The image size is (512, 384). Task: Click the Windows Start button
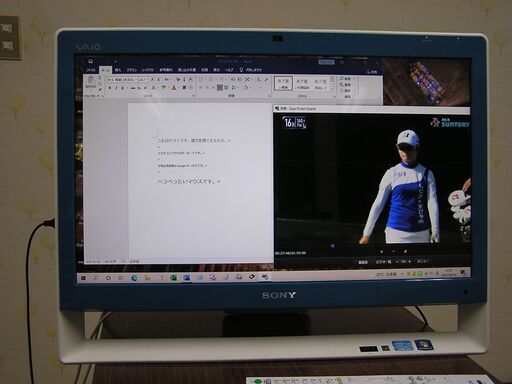[83, 277]
